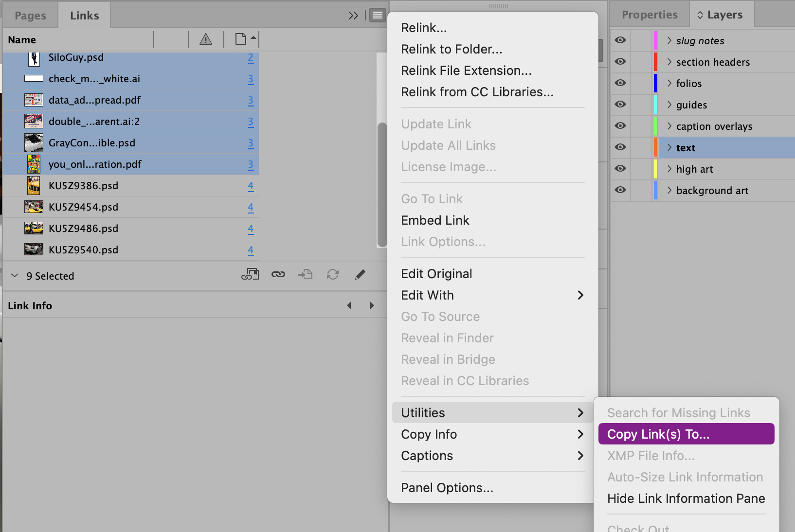Collapse the Link Info disclosure arrow
795x532 pixels.
pos(15,276)
